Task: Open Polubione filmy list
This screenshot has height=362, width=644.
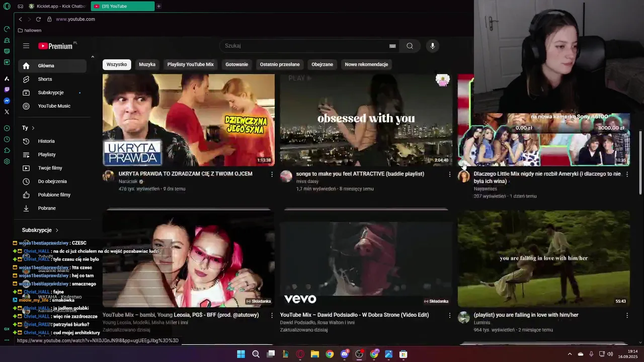Action: pos(52,195)
